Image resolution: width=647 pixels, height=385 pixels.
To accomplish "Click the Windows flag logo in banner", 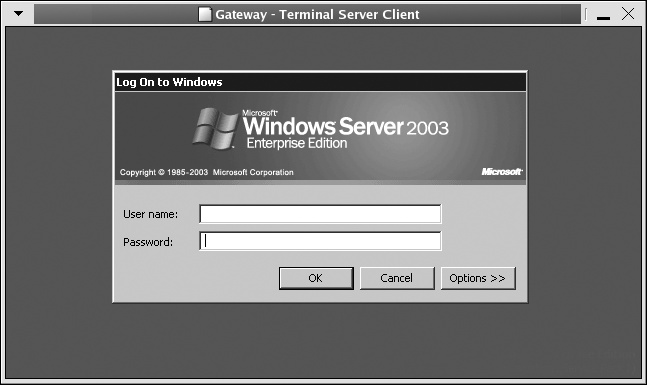I will click(215, 128).
